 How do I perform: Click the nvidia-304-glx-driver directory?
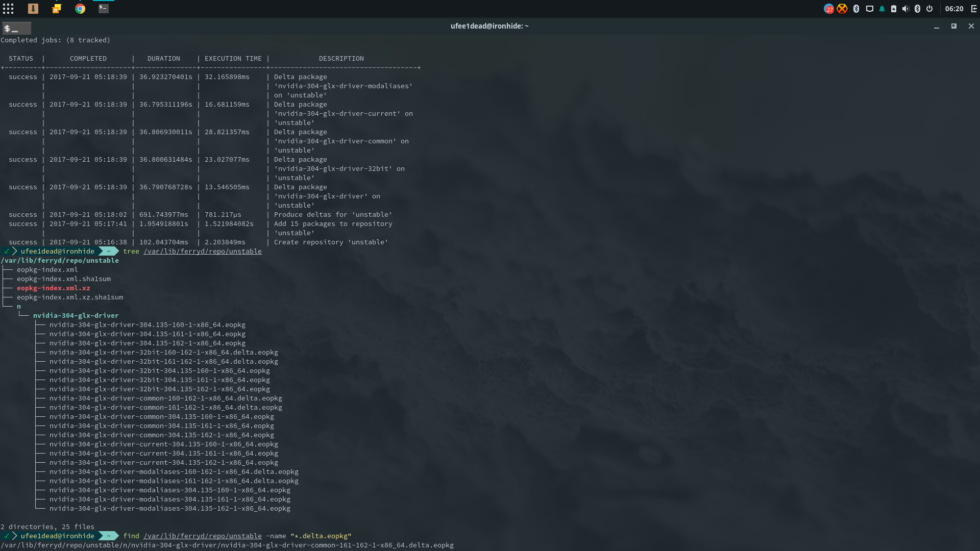76,316
